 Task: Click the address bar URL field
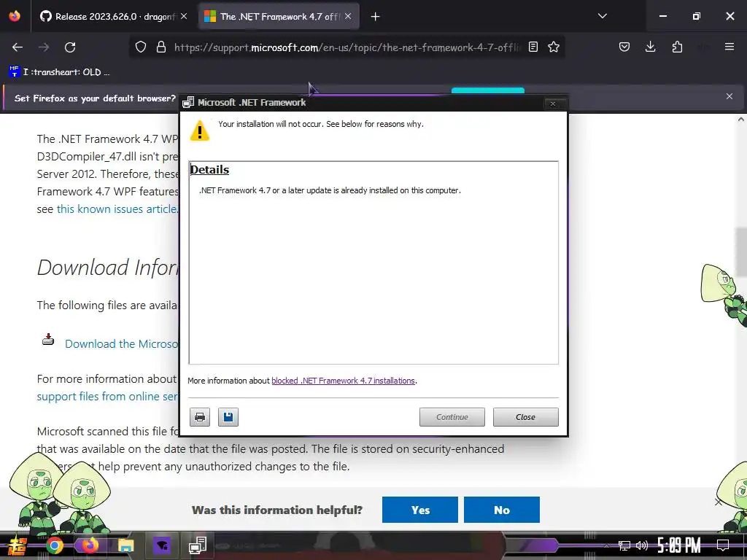click(x=347, y=47)
